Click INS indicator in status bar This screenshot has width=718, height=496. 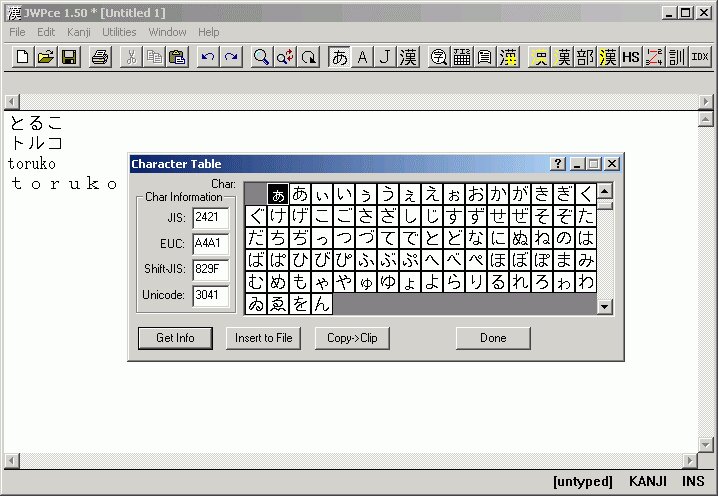click(693, 481)
